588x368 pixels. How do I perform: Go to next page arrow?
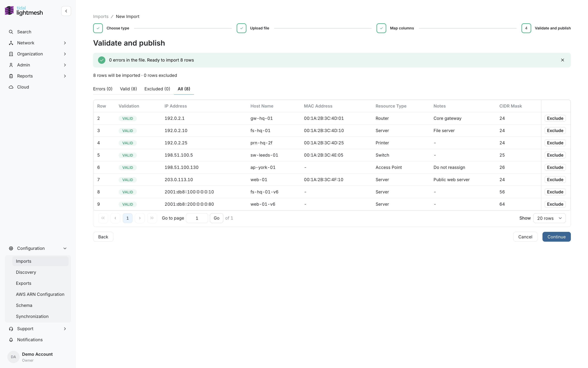point(140,218)
